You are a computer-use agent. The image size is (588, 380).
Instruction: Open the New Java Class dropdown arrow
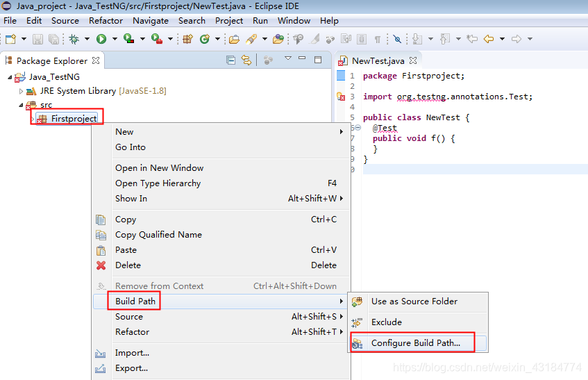pos(217,39)
